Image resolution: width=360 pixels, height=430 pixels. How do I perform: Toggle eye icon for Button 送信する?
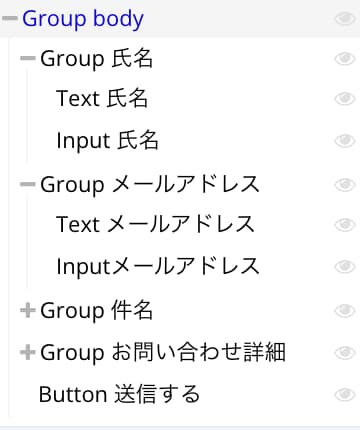(x=345, y=394)
